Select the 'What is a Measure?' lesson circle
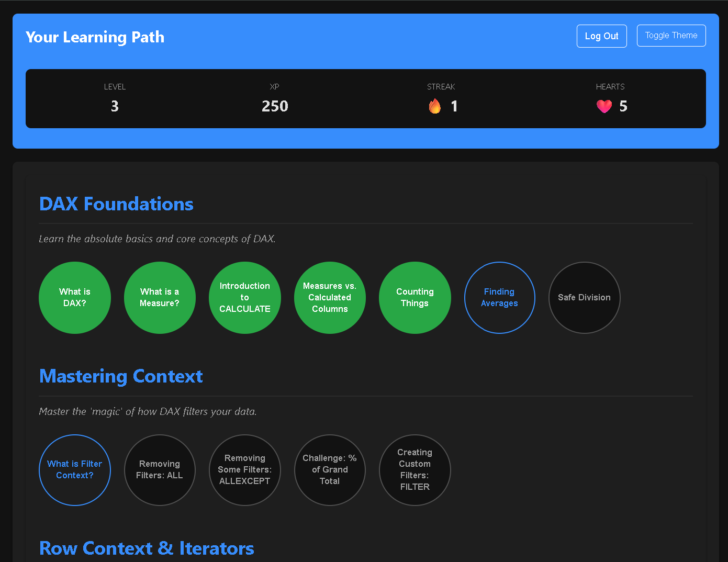The width and height of the screenshot is (728, 562). click(x=160, y=297)
